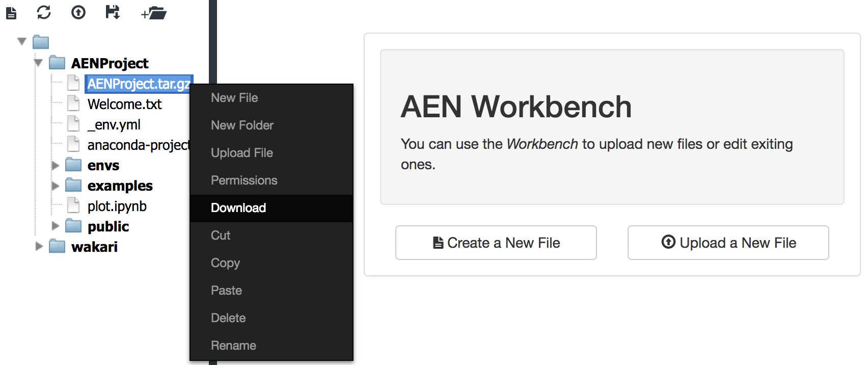Click the new file icon in toolbar
The image size is (868, 365).
pos(11,13)
